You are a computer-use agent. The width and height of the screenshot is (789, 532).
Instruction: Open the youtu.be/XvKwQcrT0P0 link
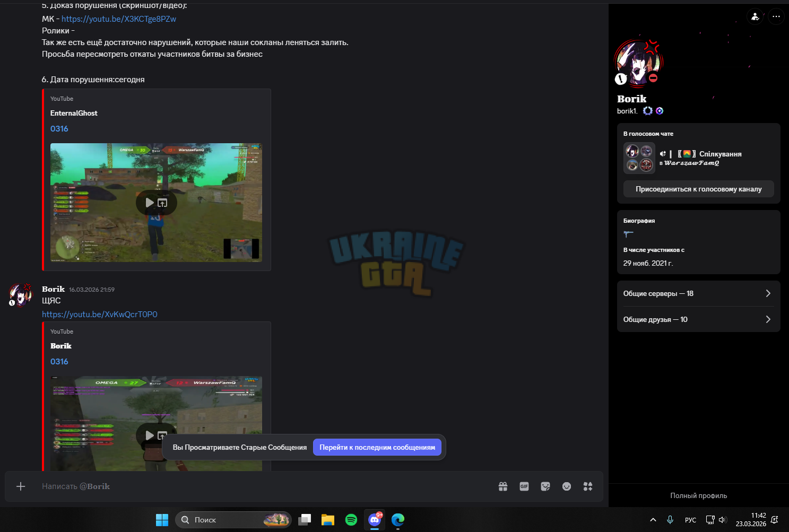tap(100, 314)
